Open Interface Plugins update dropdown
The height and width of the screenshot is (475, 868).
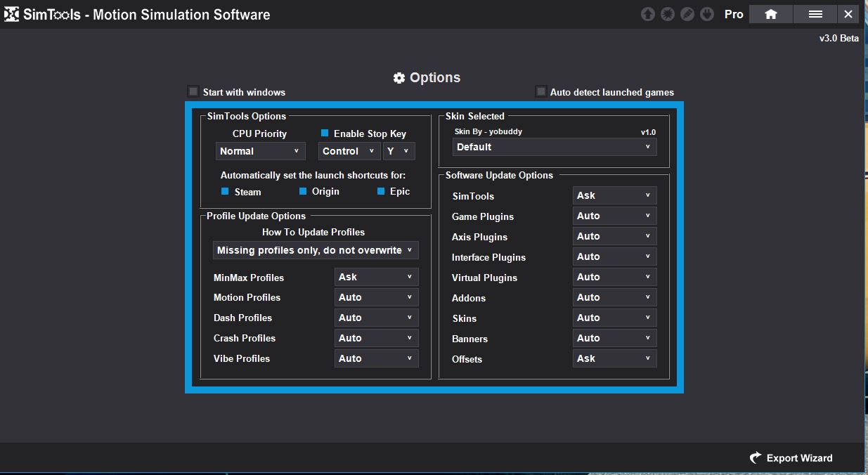click(x=614, y=256)
